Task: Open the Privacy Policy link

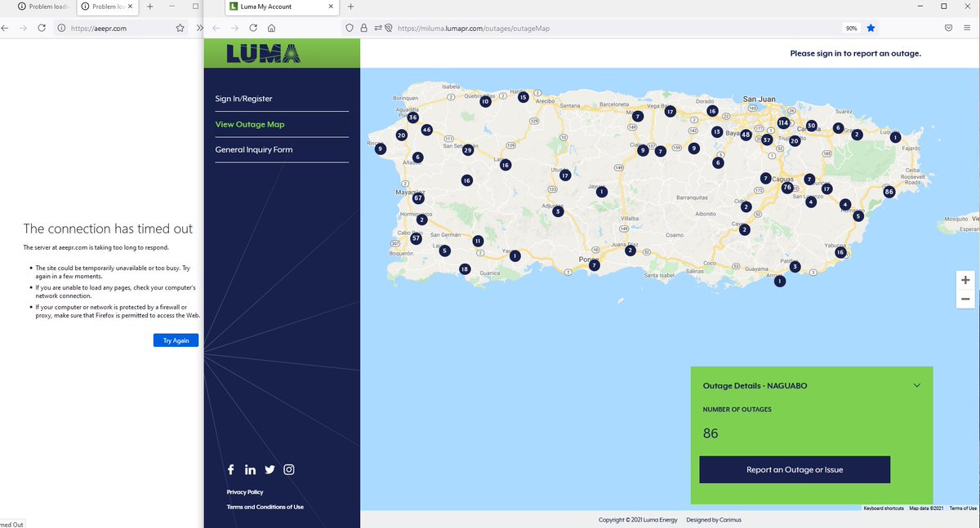Action: point(246,492)
